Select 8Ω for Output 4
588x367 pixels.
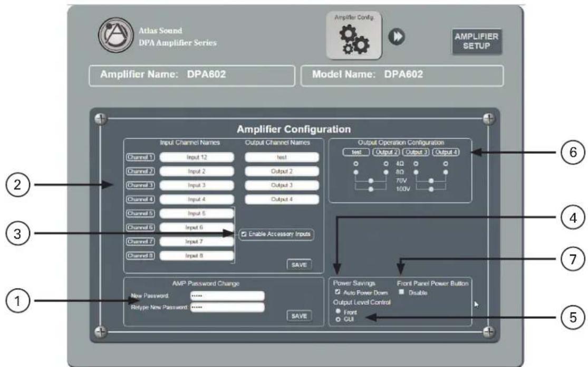pyautogui.click(x=446, y=172)
